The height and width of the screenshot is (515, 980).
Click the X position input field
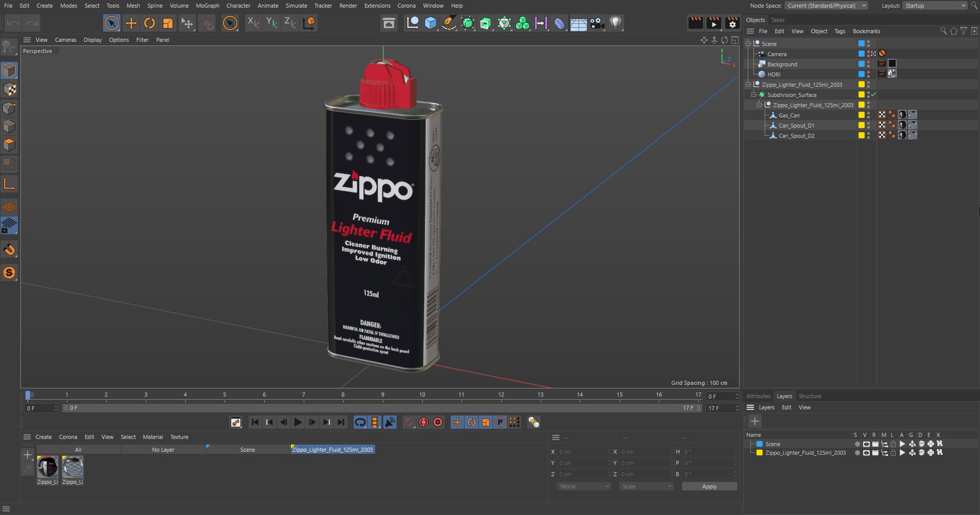584,452
